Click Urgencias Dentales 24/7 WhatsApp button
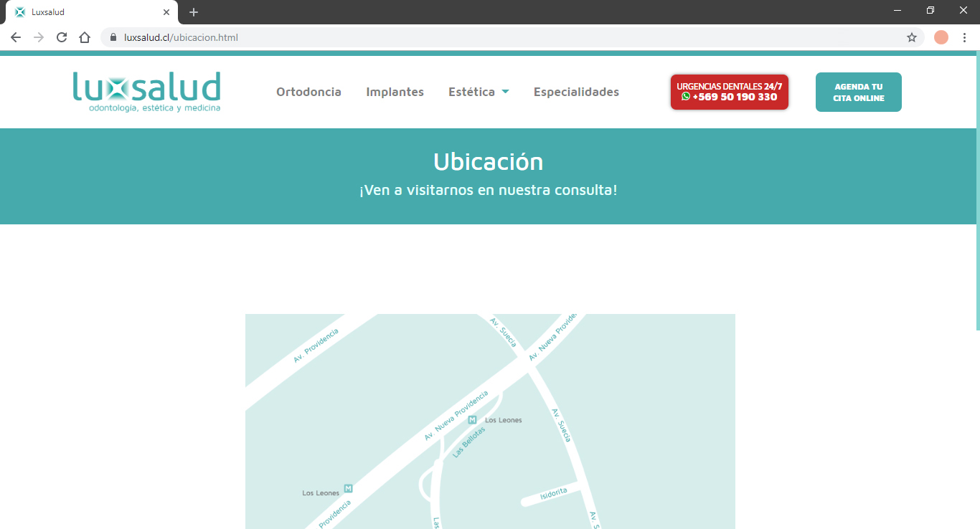This screenshot has width=980, height=529. (729, 92)
